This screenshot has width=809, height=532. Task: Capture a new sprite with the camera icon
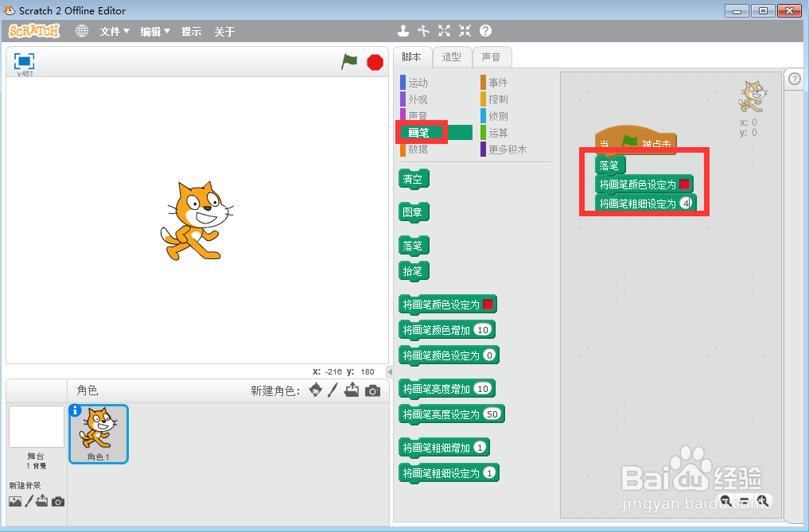(x=372, y=390)
